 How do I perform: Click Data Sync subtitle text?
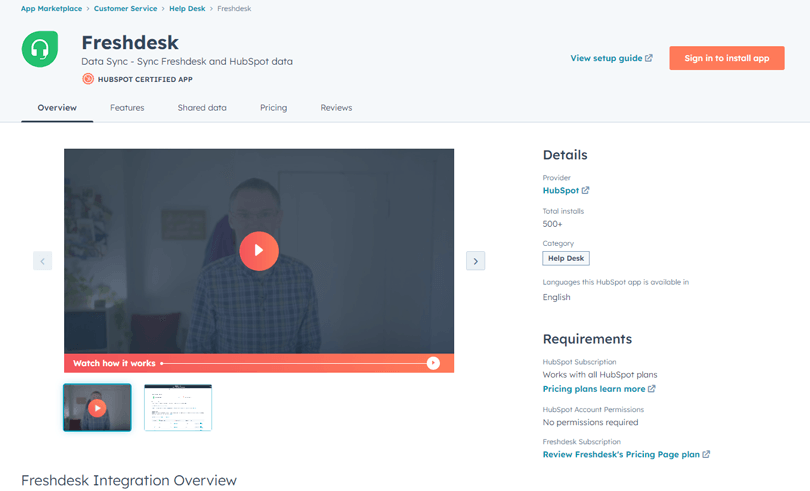click(187, 62)
